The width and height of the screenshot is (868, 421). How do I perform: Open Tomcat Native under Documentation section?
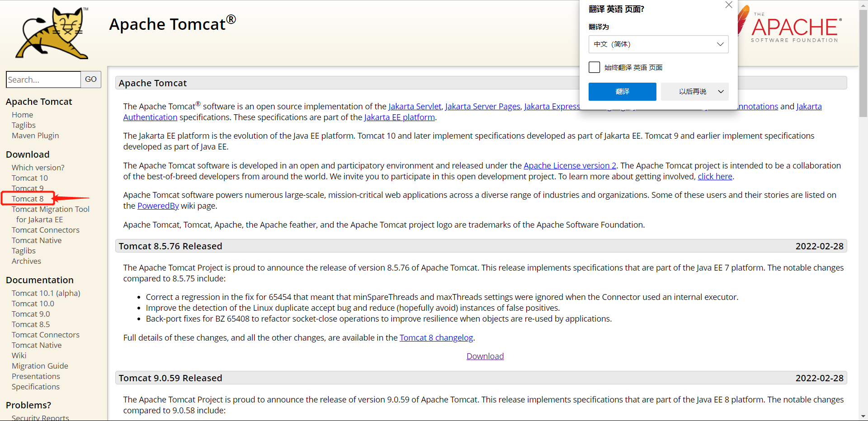click(37, 345)
